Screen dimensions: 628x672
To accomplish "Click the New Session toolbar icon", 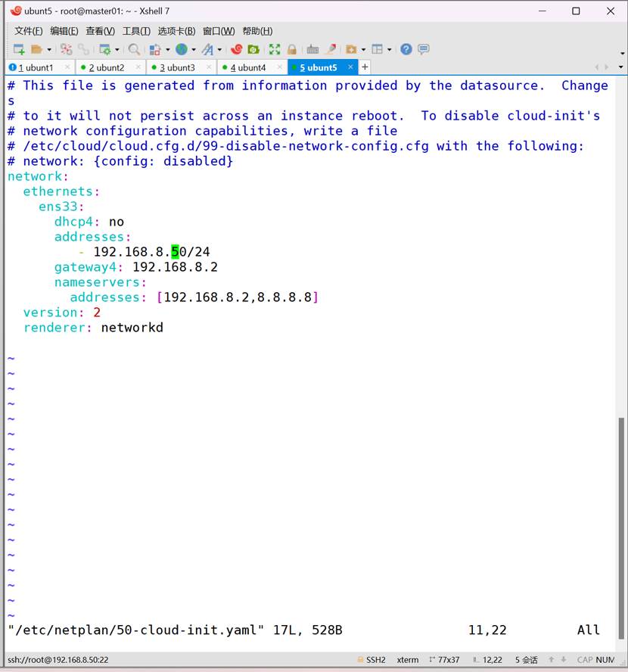I will pos(19,49).
